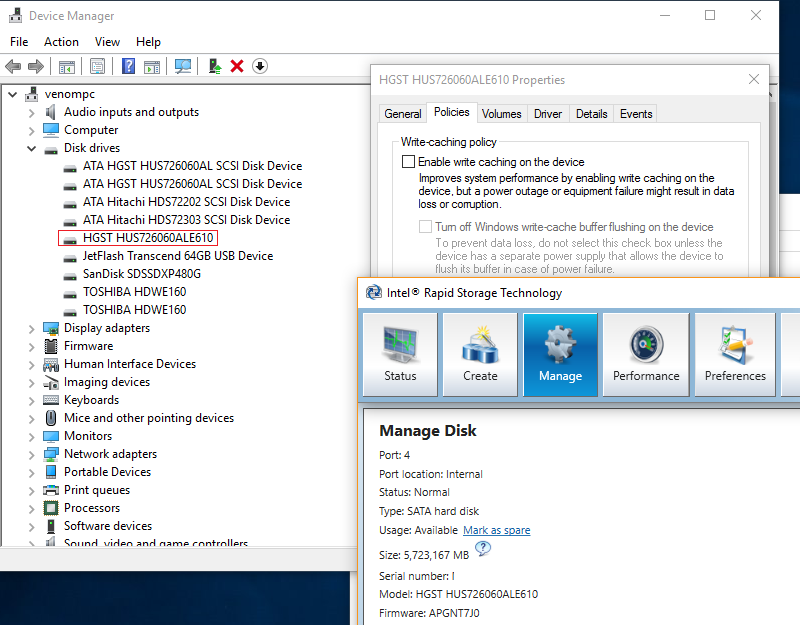Open the Create section in Intel Rapid Storage

point(480,355)
